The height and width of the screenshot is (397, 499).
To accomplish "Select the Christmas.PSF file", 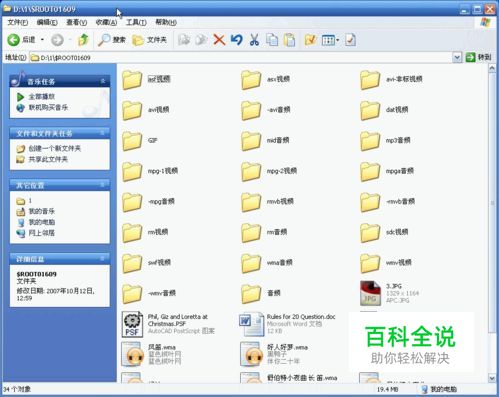I will (168, 324).
